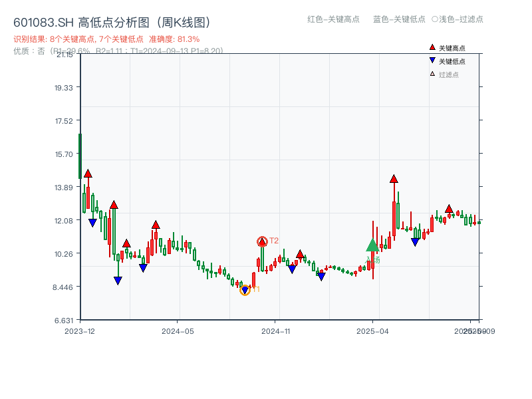Select the green 入场 entry arrow on chart

(x=372, y=246)
